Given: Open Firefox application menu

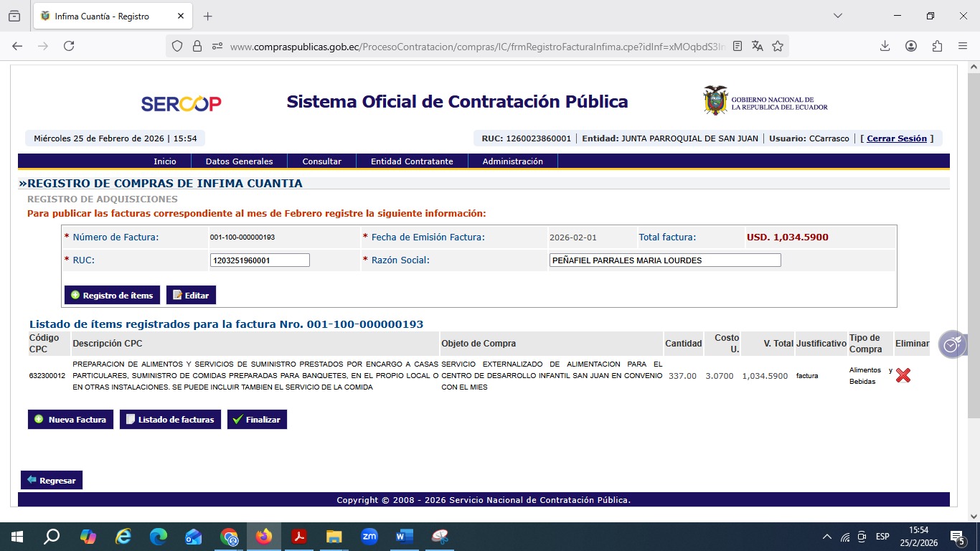Looking at the screenshot, I should point(963,46).
